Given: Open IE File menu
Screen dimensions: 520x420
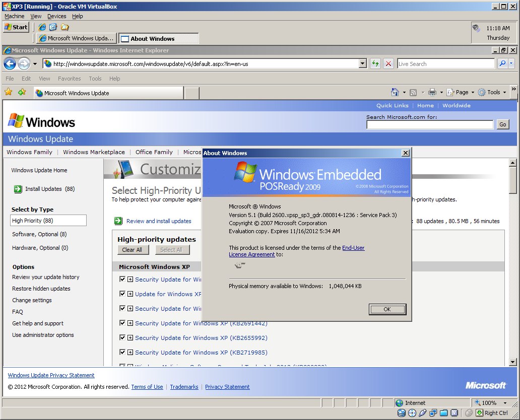Looking at the screenshot, I should pyautogui.click(x=10, y=79).
